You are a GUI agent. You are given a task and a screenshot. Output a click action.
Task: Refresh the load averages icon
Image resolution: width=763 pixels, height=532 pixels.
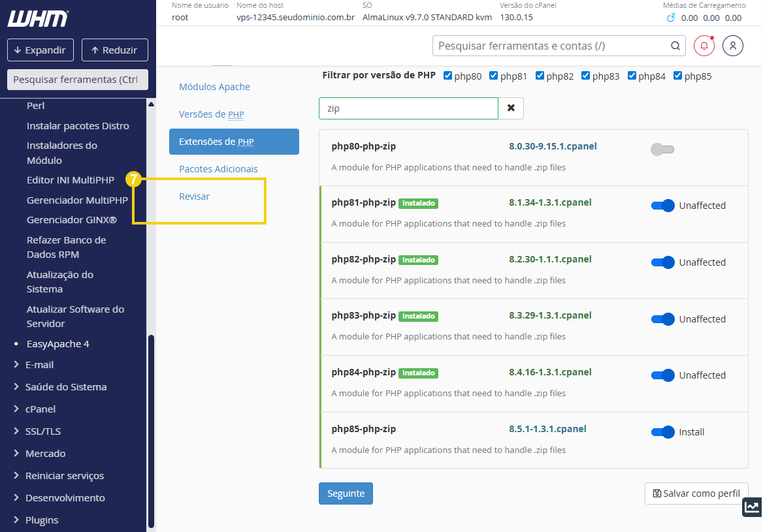(x=670, y=18)
